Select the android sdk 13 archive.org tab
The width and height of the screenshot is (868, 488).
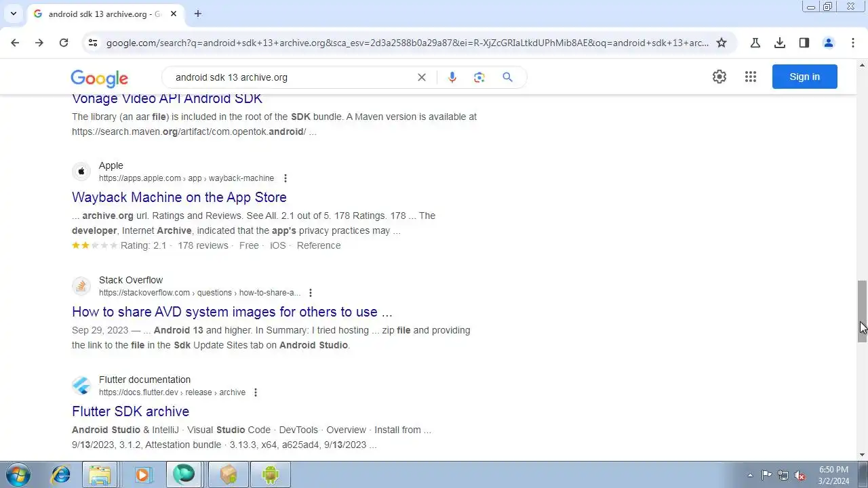click(105, 14)
